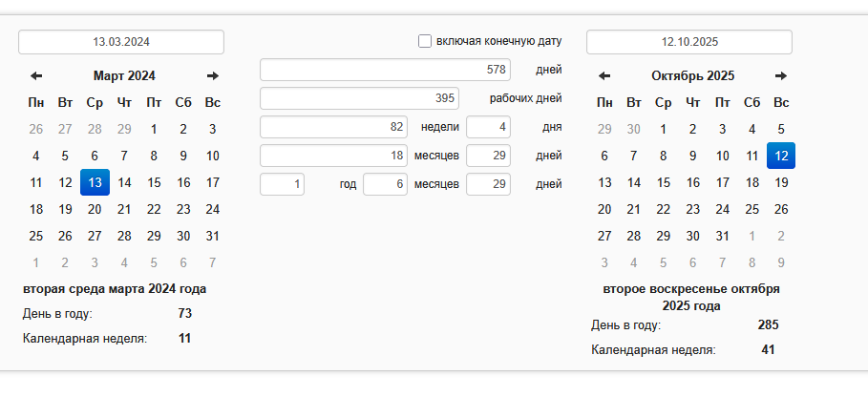Pick March 31 in the left calendar

coord(213,236)
